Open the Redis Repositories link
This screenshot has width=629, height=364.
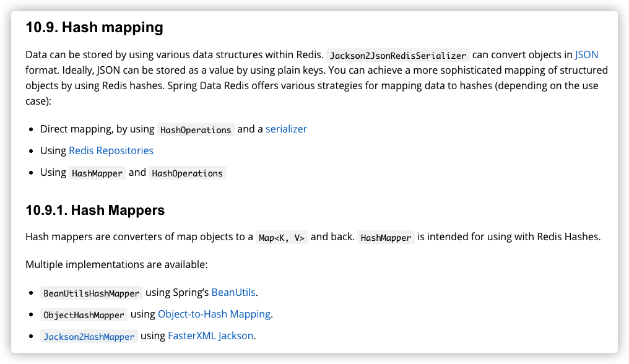pos(111,150)
